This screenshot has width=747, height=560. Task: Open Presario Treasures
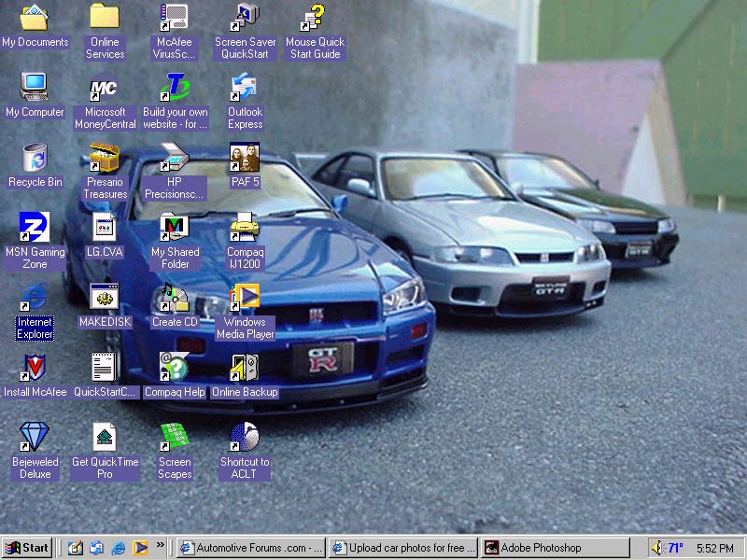(x=104, y=159)
